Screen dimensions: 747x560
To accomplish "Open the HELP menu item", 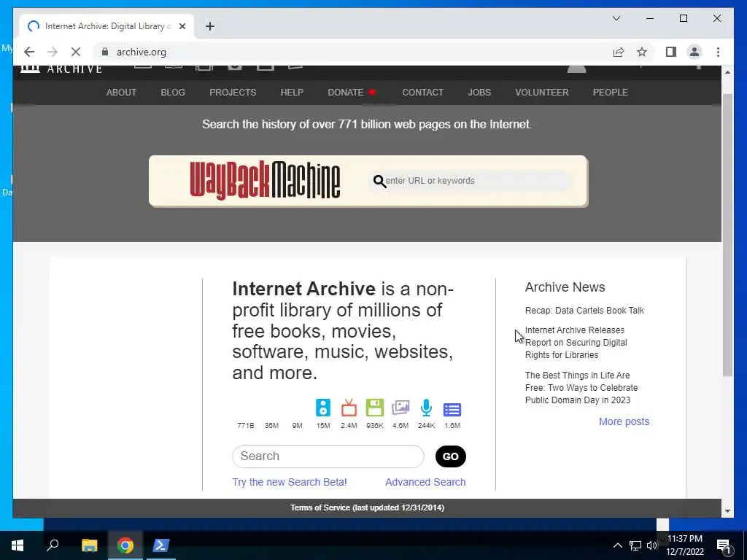I will point(292,93).
